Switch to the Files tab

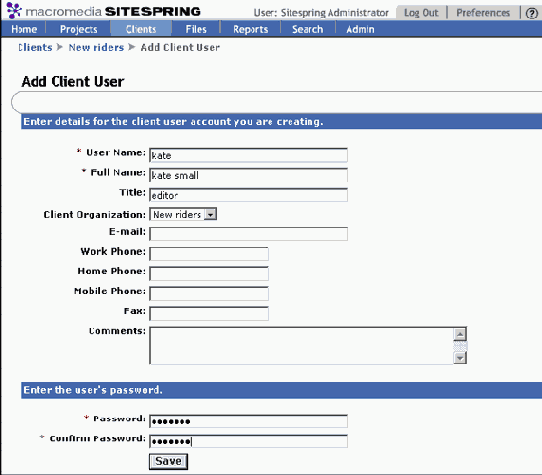196,29
